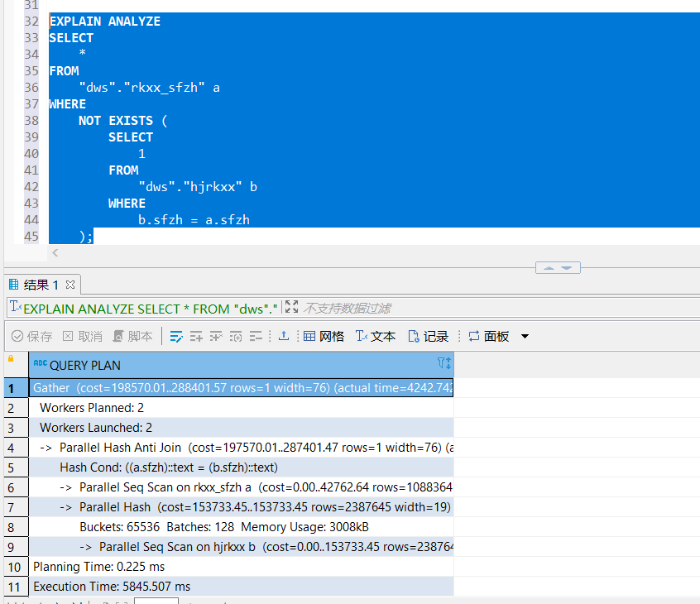Screen dimensions: 700x604
Task: Click the edit cell value icon
Action: [x=176, y=337]
